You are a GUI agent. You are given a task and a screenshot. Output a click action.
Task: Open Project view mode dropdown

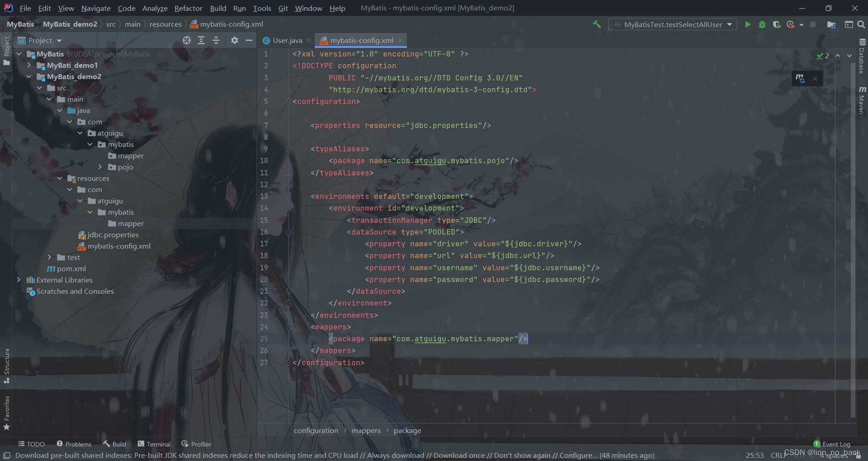pos(40,40)
